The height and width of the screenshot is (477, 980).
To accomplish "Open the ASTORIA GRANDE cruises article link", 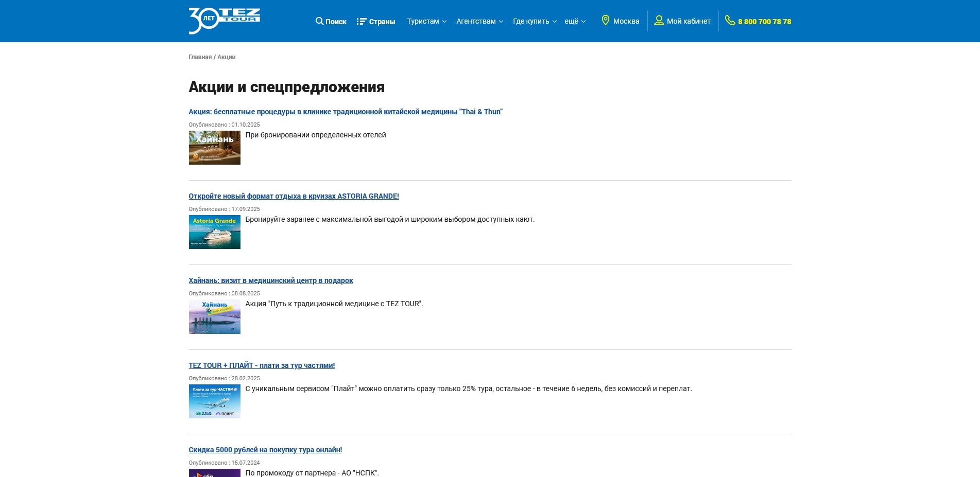I will [x=294, y=196].
